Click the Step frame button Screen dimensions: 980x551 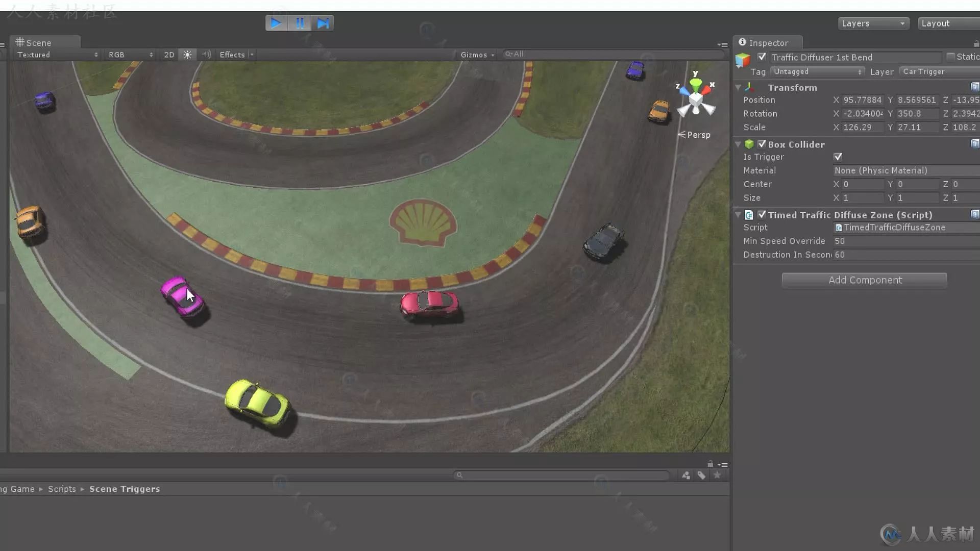click(x=323, y=23)
